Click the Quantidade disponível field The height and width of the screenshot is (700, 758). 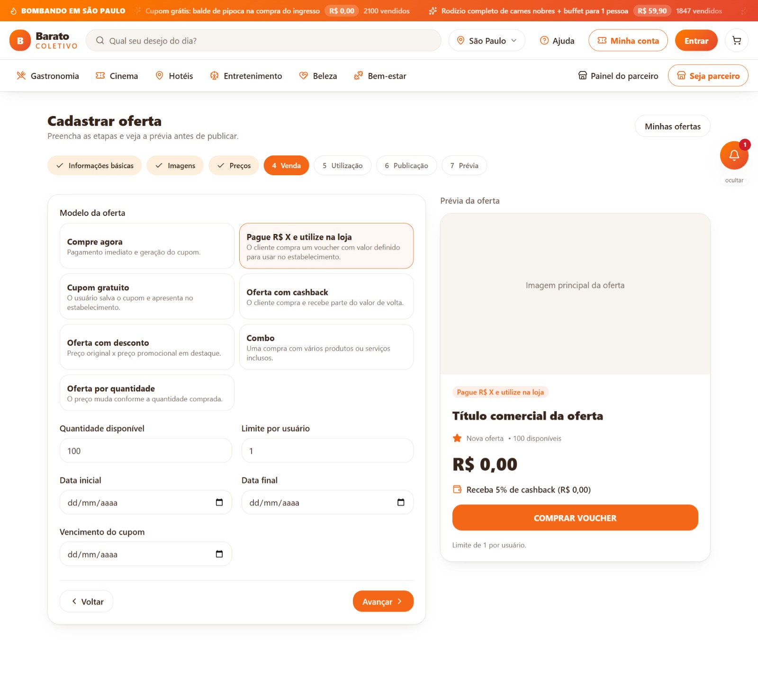[x=146, y=450]
